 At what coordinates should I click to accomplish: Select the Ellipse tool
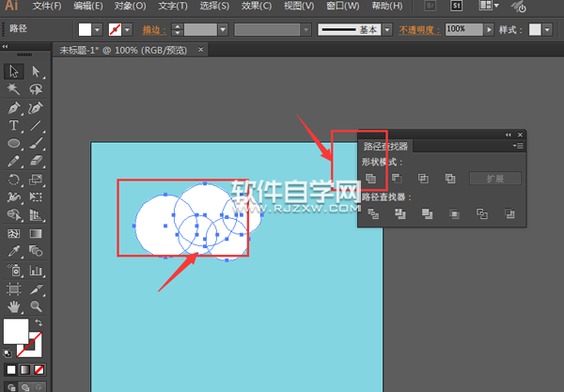[x=14, y=144]
